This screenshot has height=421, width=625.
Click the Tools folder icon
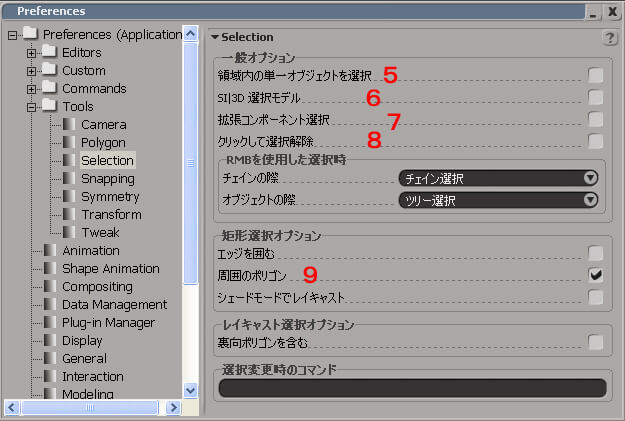click(x=50, y=105)
